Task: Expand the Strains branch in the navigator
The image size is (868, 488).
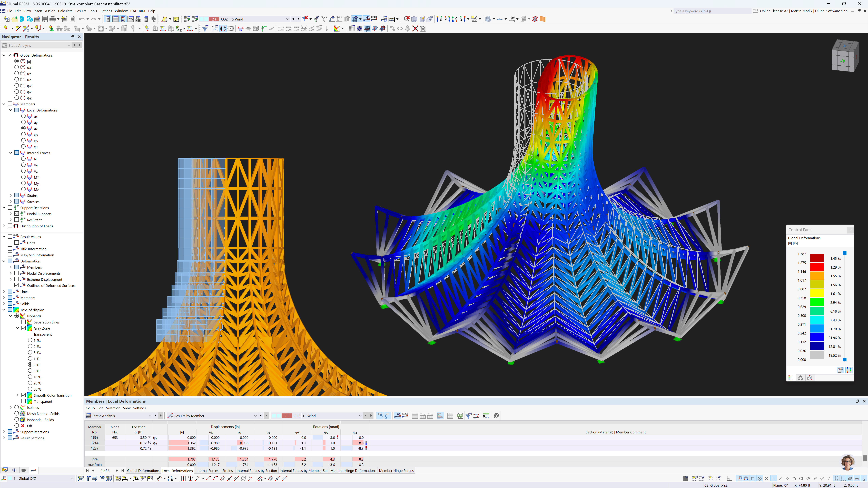Action: 11,195
